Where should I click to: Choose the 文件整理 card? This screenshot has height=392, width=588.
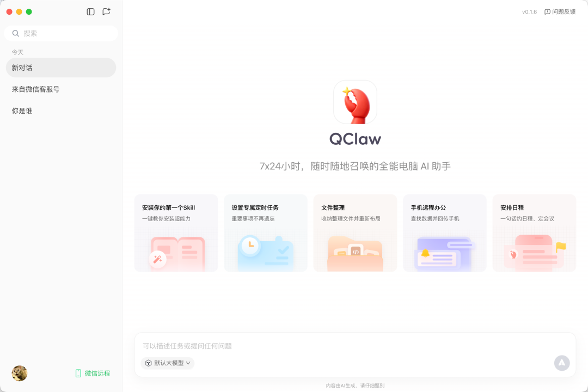point(355,233)
